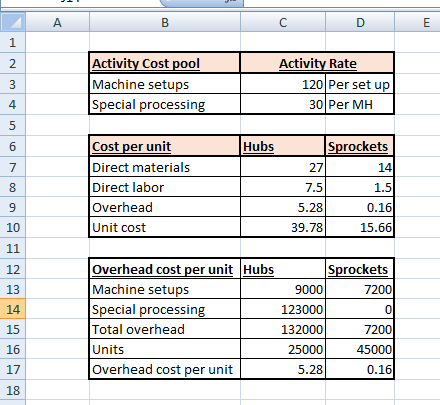Select column B header
Screen dimensions: 440x405
point(165,22)
